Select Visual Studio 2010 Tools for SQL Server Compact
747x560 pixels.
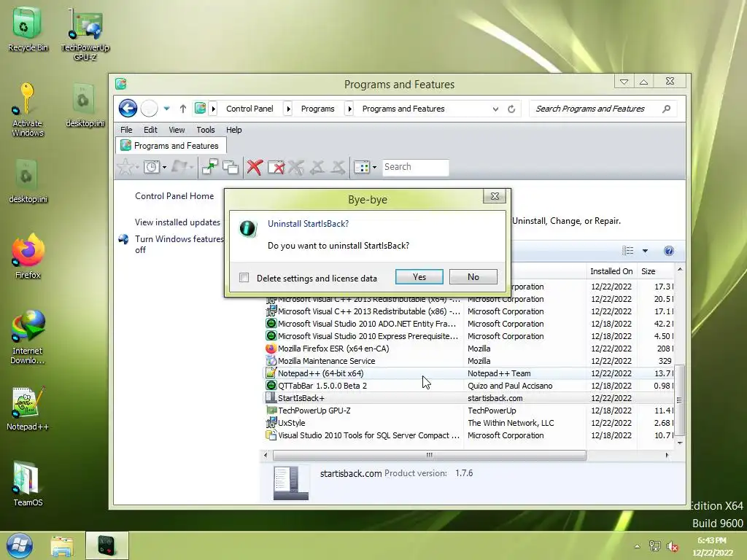pyautogui.click(x=469, y=435)
